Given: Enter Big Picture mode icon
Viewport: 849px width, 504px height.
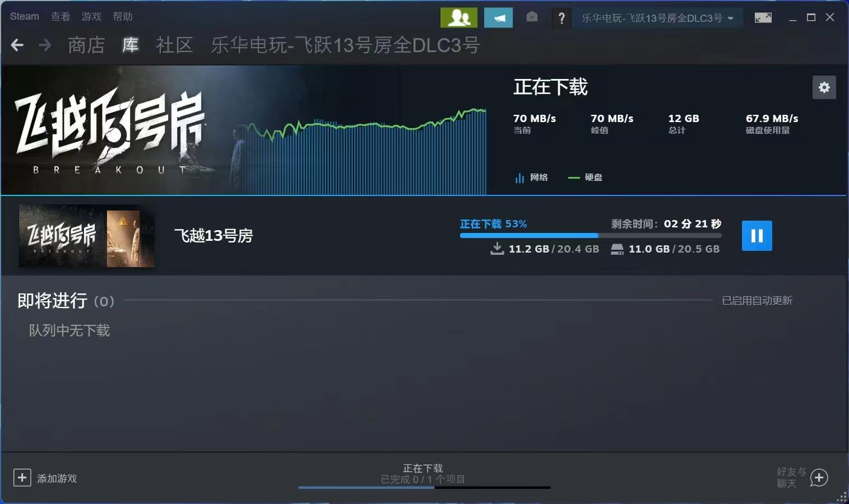Looking at the screenshot, I should coord(763,18).
